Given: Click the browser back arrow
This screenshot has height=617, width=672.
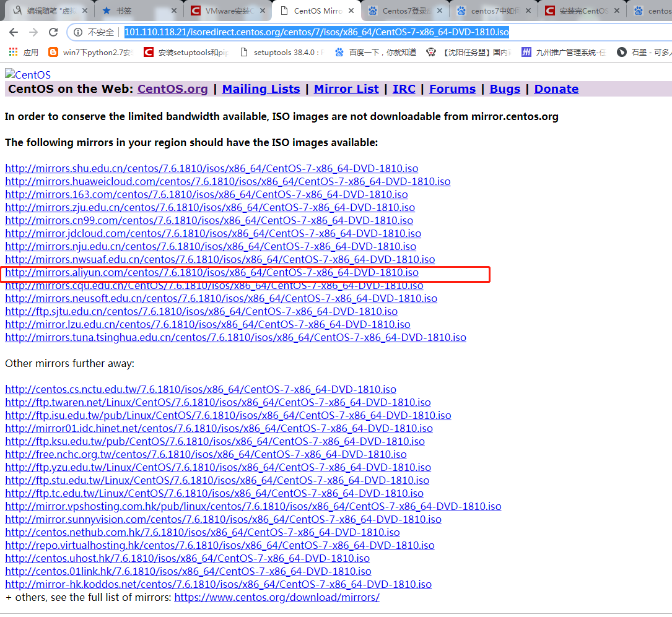Looking at the screenshot, I should click(x=14, y=32).
